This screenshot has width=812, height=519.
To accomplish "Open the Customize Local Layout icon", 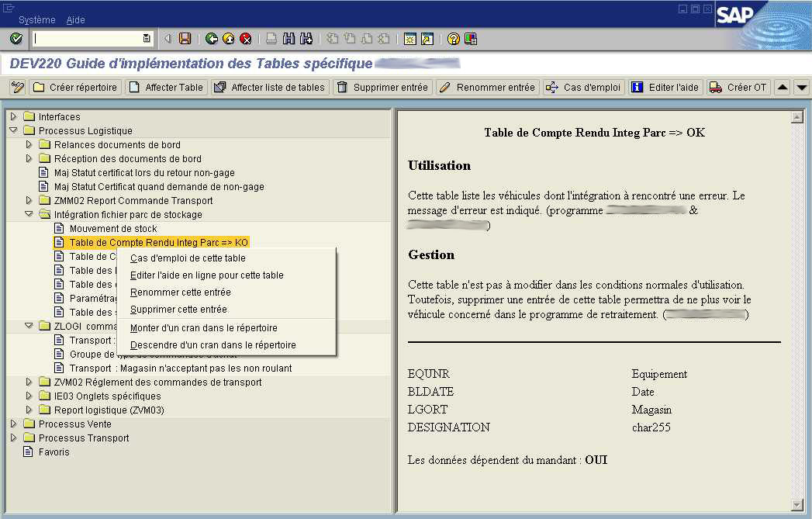I will (x=470, y=39).
